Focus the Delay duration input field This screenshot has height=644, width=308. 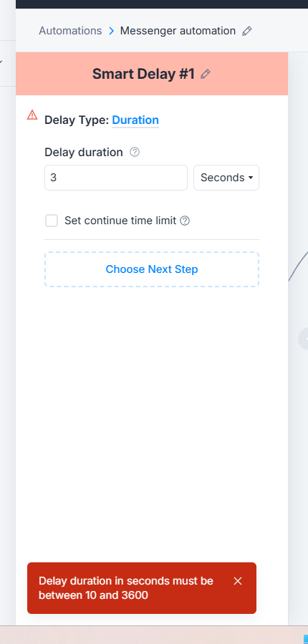coord(116,178)
